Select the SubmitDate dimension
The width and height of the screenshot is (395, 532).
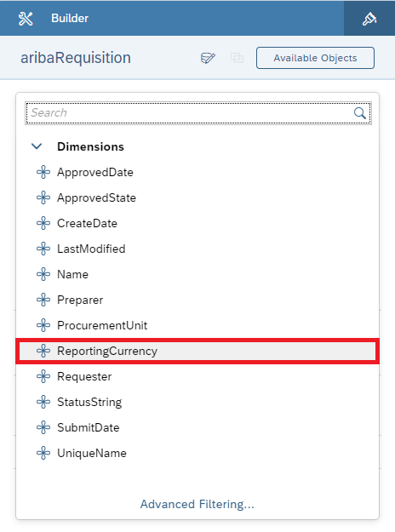tap(197, 427)
